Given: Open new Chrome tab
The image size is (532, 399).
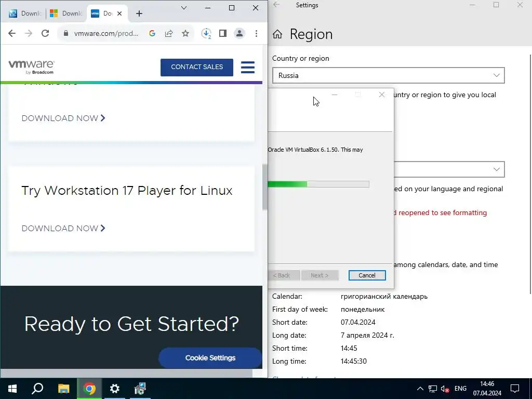Looking at the screenshot, I should point(139,14).
